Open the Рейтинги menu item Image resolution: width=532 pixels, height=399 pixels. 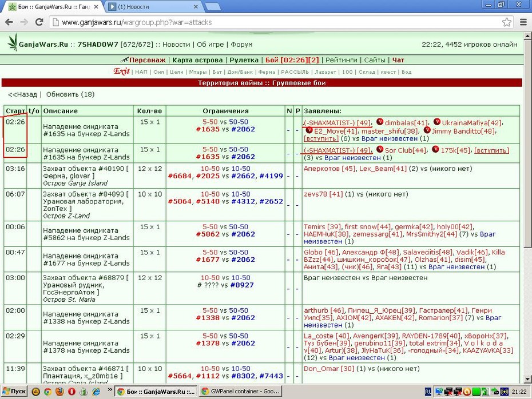coord(342,60)
